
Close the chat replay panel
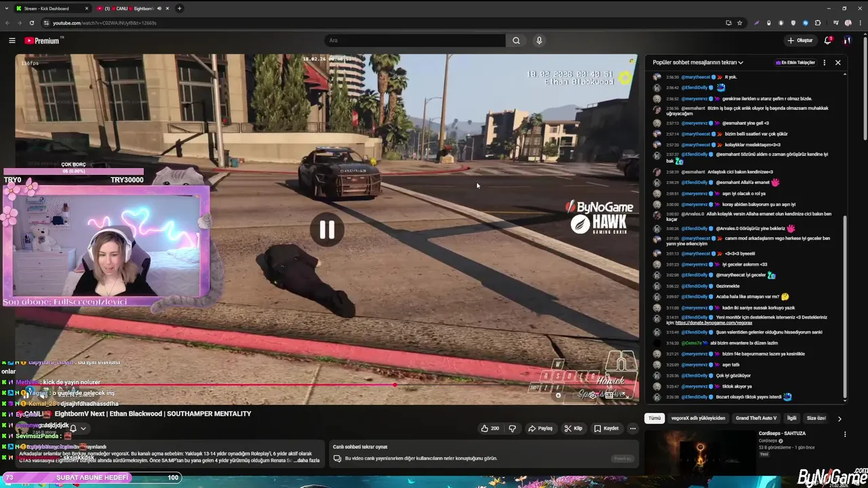(837, 62)
